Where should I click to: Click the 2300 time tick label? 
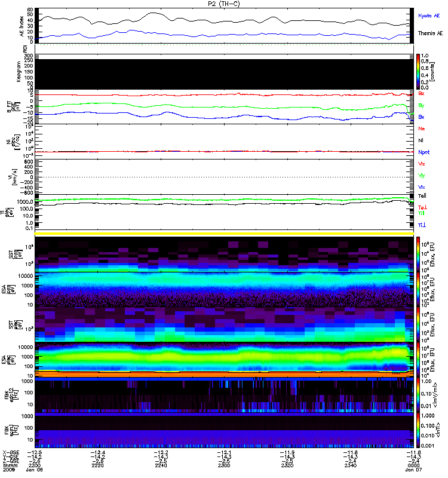click(x=224, y=465)
